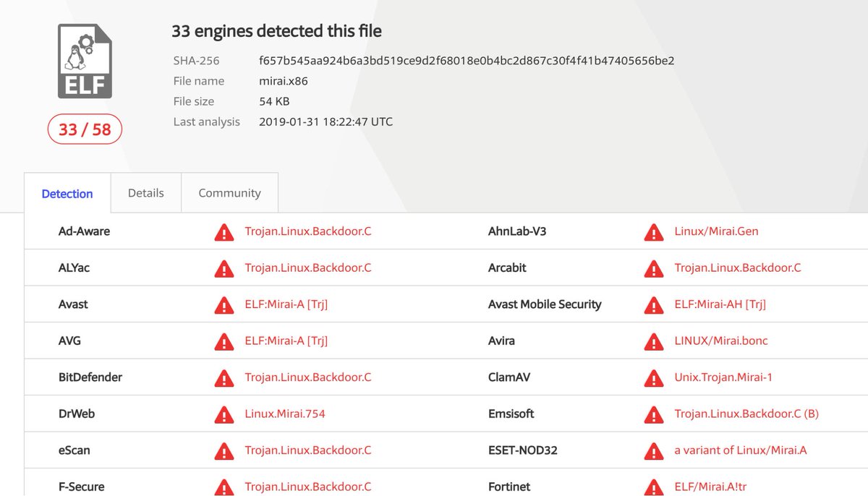
Task: Click the warning icon in ALYac row
Action: point(224,268)
